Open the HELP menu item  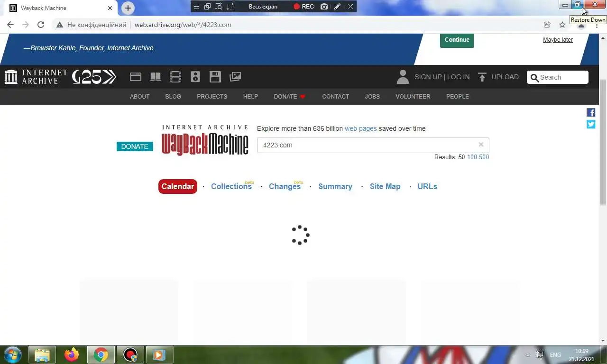250,96
